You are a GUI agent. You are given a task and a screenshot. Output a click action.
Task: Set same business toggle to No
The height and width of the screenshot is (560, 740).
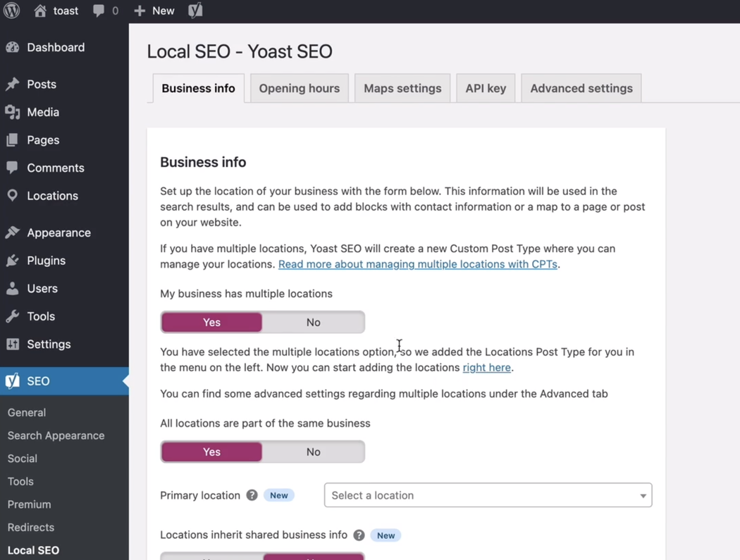314,452
